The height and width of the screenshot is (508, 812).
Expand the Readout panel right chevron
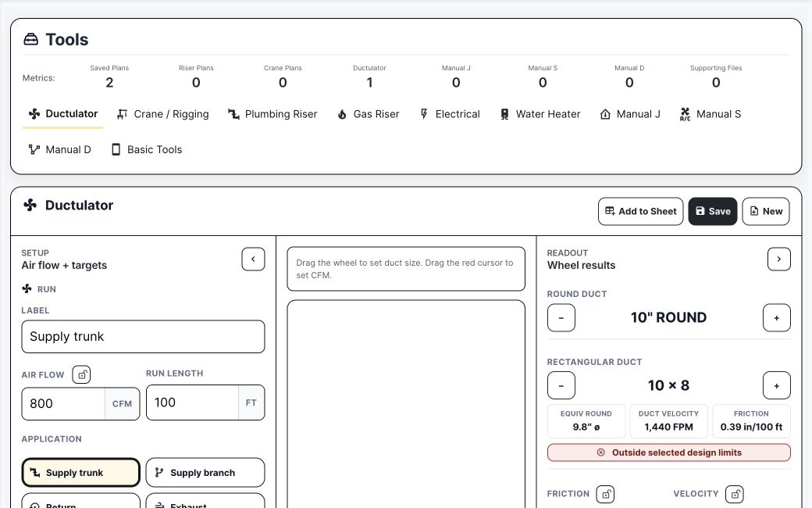click(x=779, y=259)
